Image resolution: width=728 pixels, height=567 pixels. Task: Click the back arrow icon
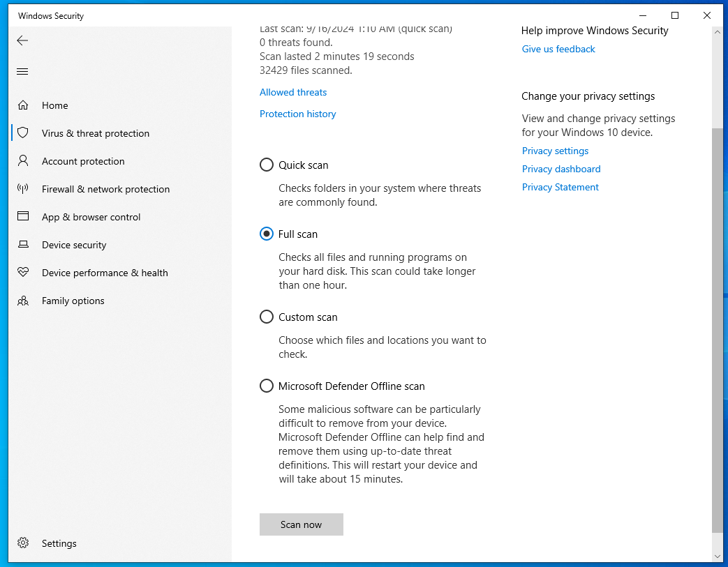(x=22, y=40)
